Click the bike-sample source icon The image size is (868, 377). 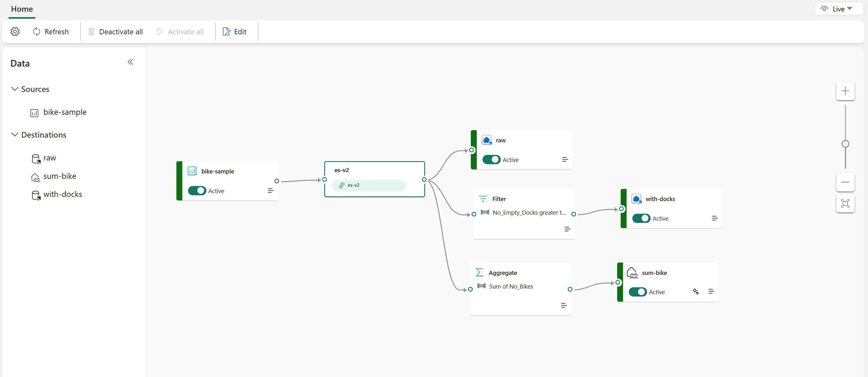pyautogui.click(x=35, y=112)
